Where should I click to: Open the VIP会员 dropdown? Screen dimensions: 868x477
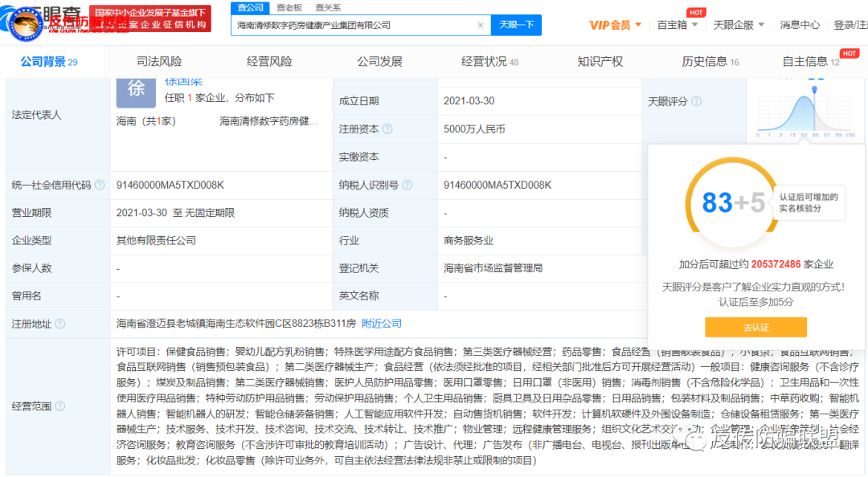(615, 25)
